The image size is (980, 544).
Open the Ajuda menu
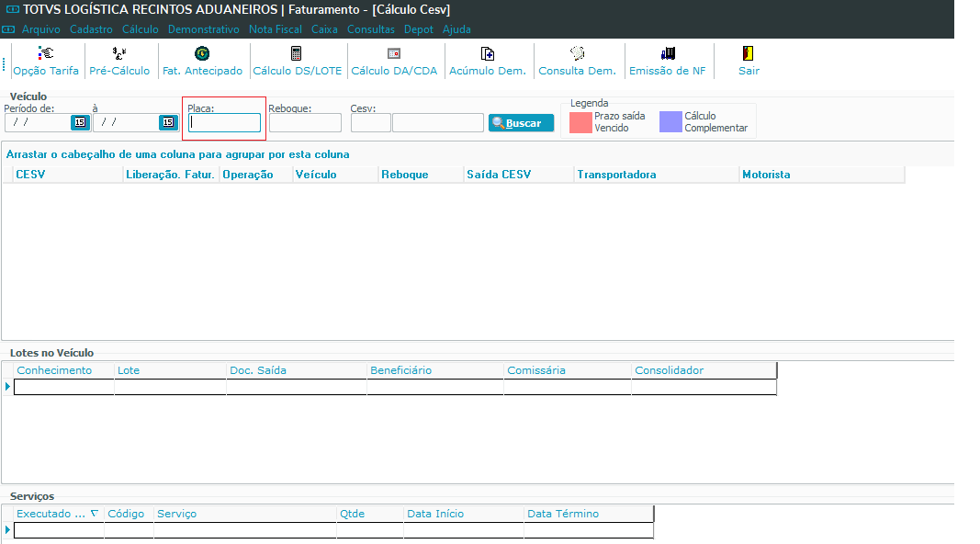pos(456,29)
